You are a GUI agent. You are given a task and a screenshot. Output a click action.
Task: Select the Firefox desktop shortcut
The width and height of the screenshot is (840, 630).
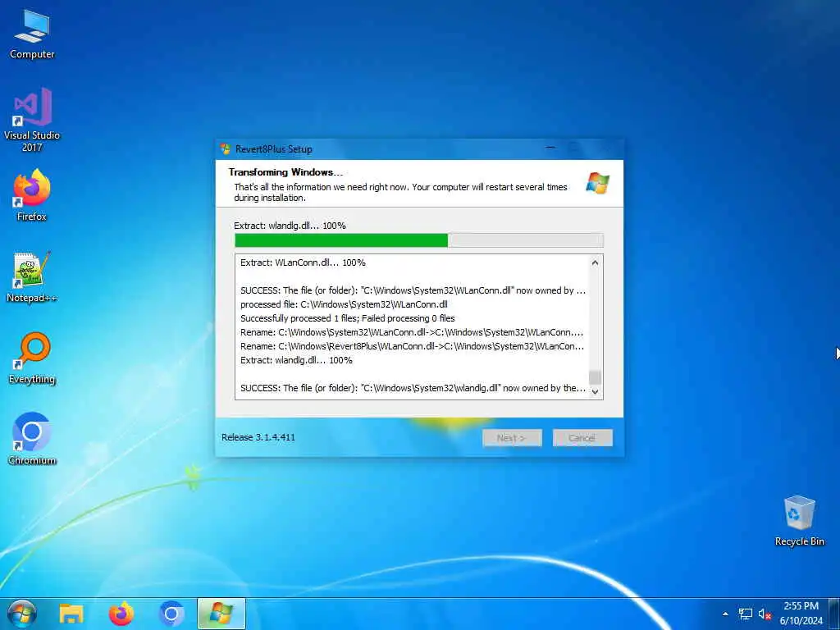[32, 195]
